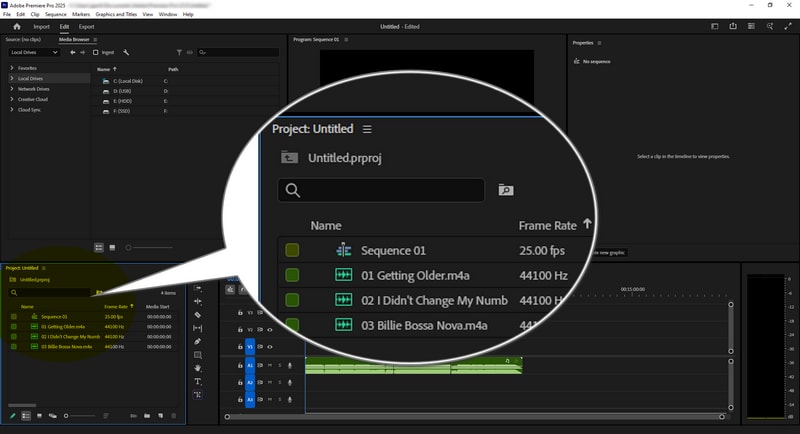Switch to the Source (no clips) tab

pos(23,39)
